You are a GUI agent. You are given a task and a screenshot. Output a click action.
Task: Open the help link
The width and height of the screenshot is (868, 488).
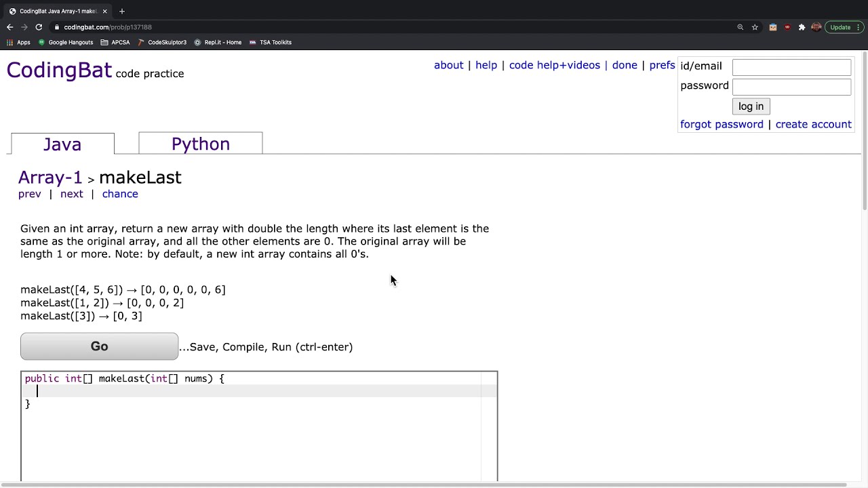point(486,65)
